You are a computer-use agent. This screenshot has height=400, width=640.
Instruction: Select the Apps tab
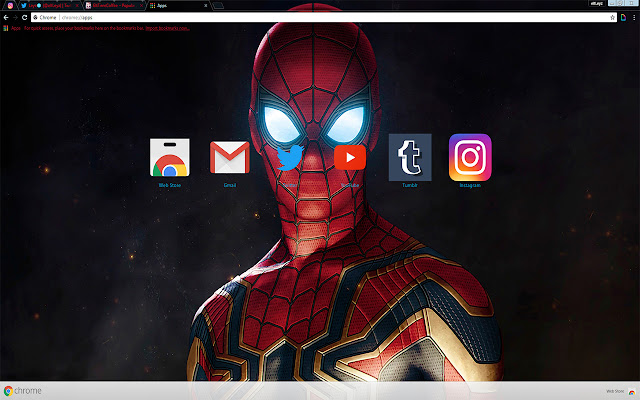coord(170,5)
